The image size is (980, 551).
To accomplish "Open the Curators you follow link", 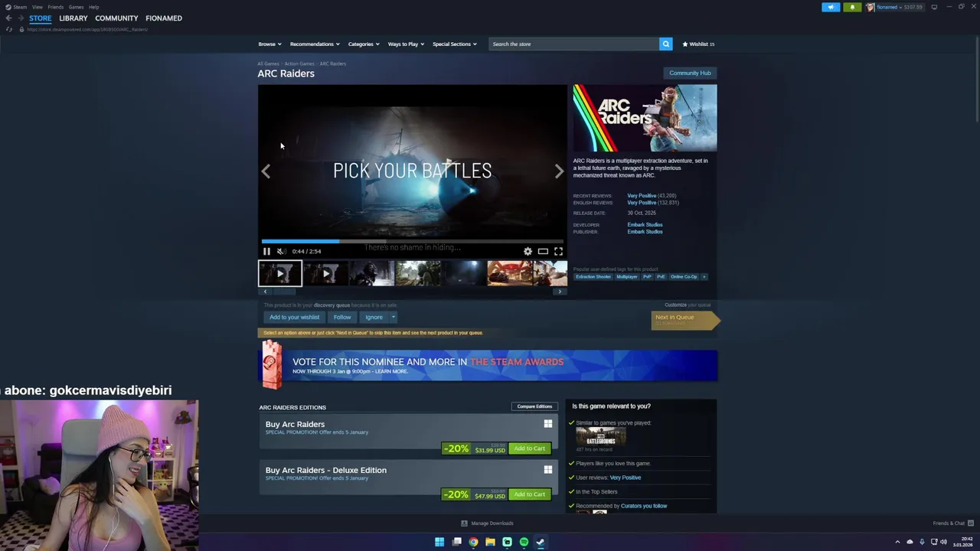I will coord(644,506).
